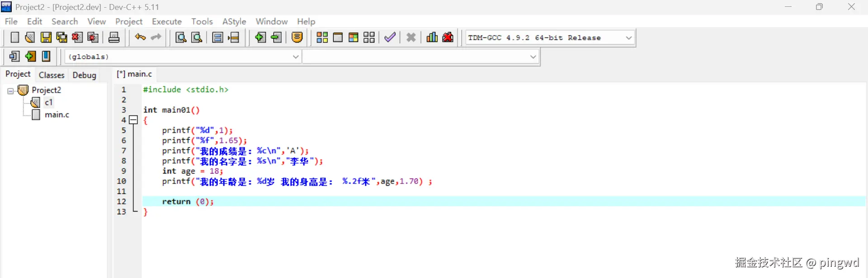Open main.c in the project tree
The image size is (868, 278).
point(57,115)
